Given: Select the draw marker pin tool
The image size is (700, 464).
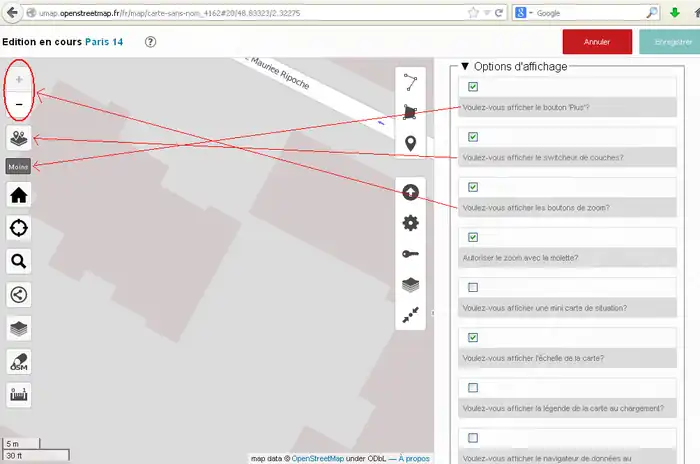Looking at the screenshot, I should click(410, 145).
